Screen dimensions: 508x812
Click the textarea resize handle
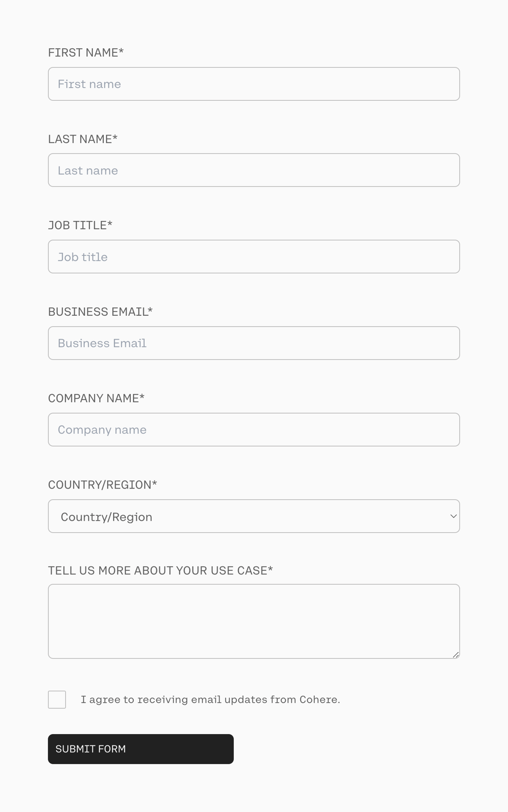click(x=456, y=655)
